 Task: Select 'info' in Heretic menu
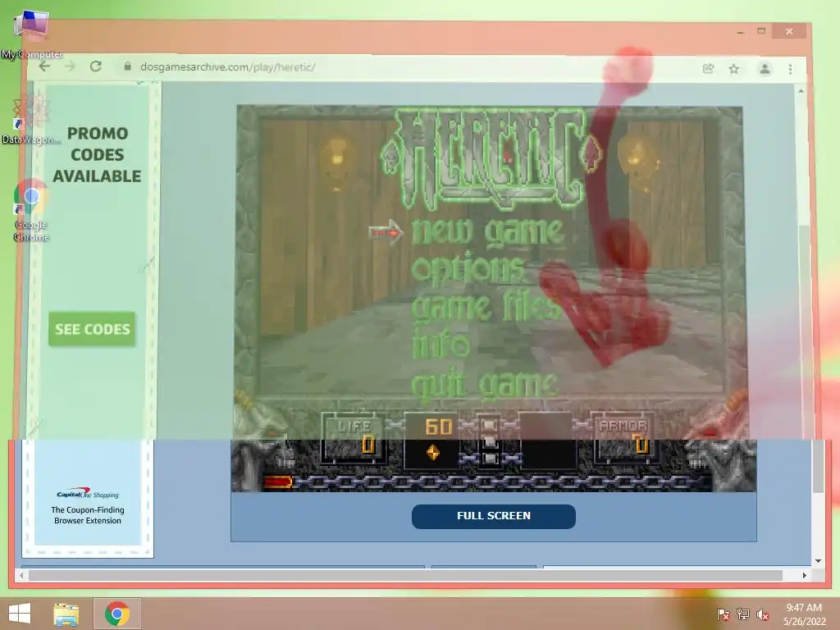pos(441,345)
